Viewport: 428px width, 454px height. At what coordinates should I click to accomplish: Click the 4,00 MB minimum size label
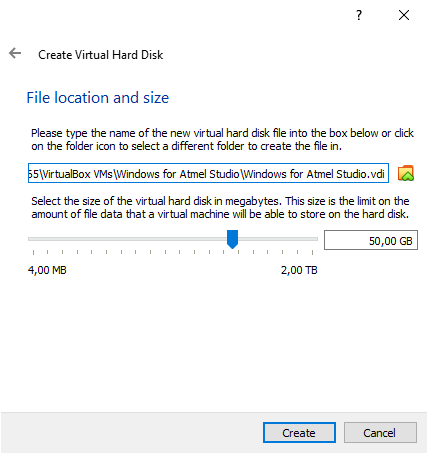point(47,270)
